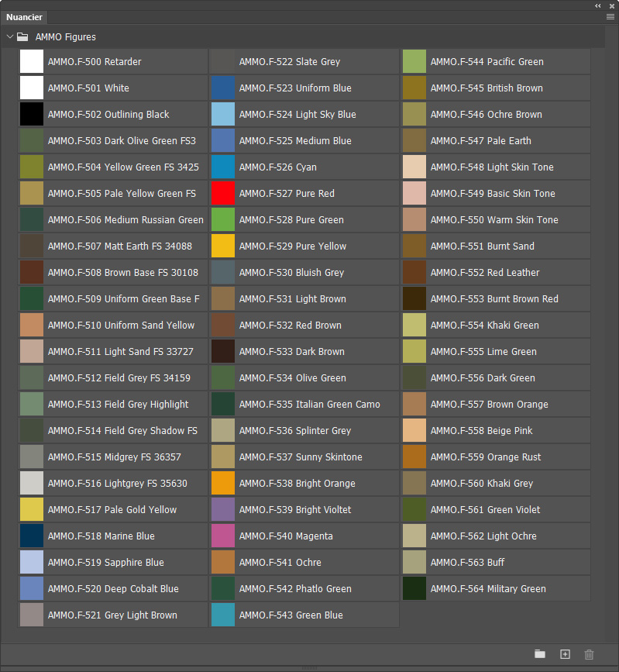Pick the F-527 Pure Red swatch

pos(223,193)
